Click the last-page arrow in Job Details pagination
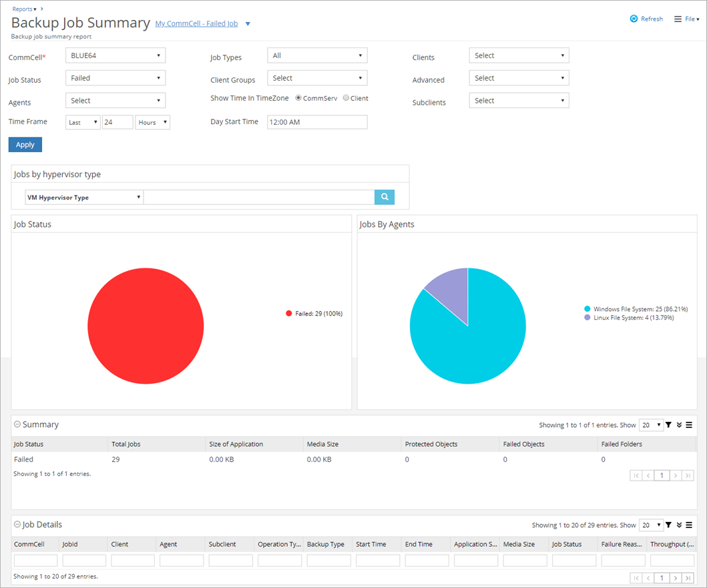 [x=688, y=577]
